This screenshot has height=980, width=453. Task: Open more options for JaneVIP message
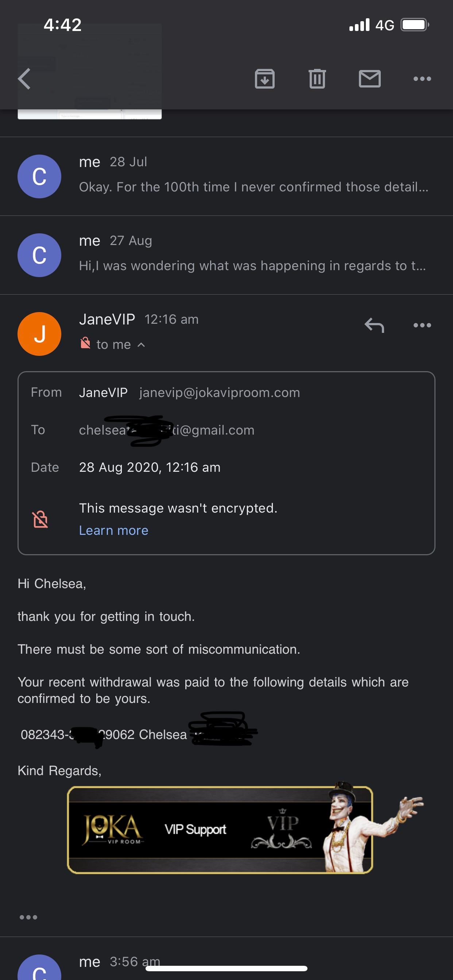coord(422,325)
